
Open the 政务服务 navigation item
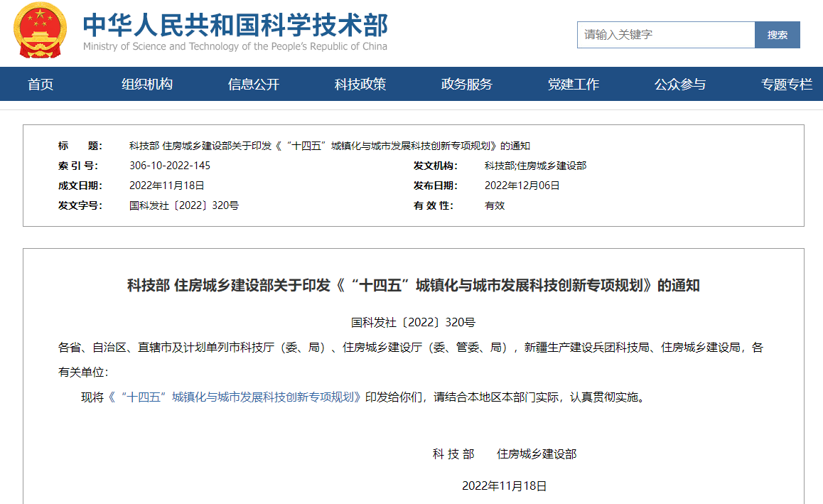(x=467, y=84)
